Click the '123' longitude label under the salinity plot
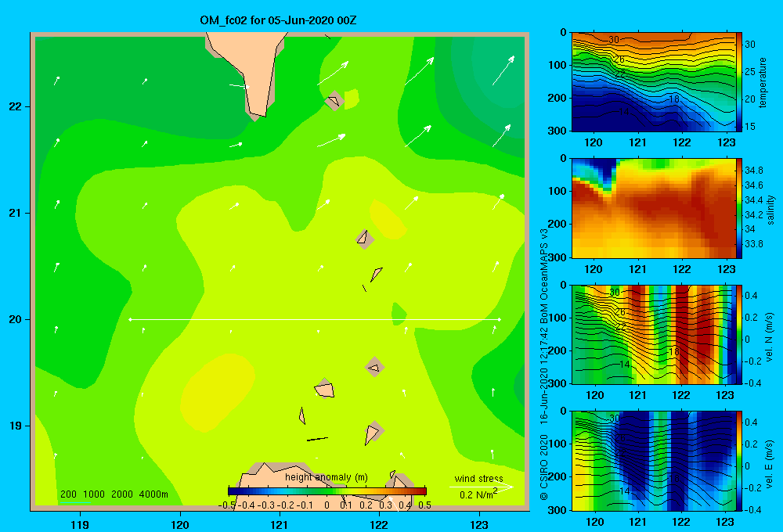The image size is (783, 532). [726, 269]
